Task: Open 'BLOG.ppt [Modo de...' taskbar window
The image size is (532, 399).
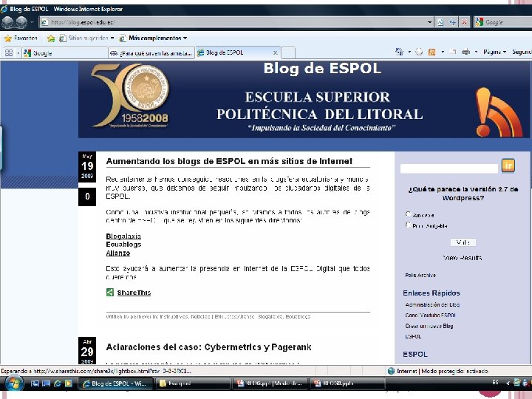Action: 270,383
